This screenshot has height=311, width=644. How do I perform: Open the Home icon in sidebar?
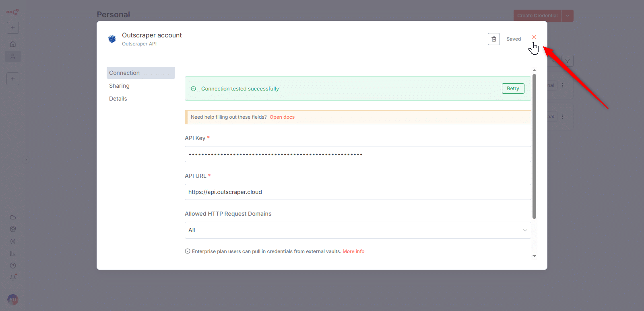point(13,44)
